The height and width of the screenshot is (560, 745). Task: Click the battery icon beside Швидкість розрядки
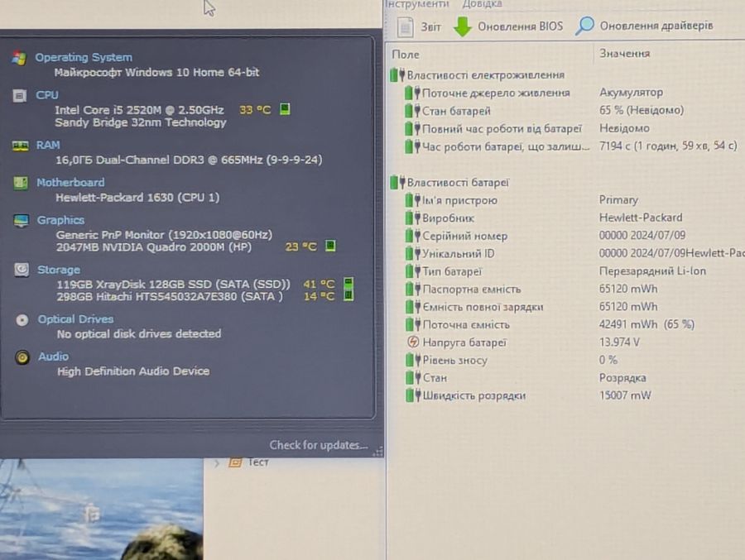[413, 395]
